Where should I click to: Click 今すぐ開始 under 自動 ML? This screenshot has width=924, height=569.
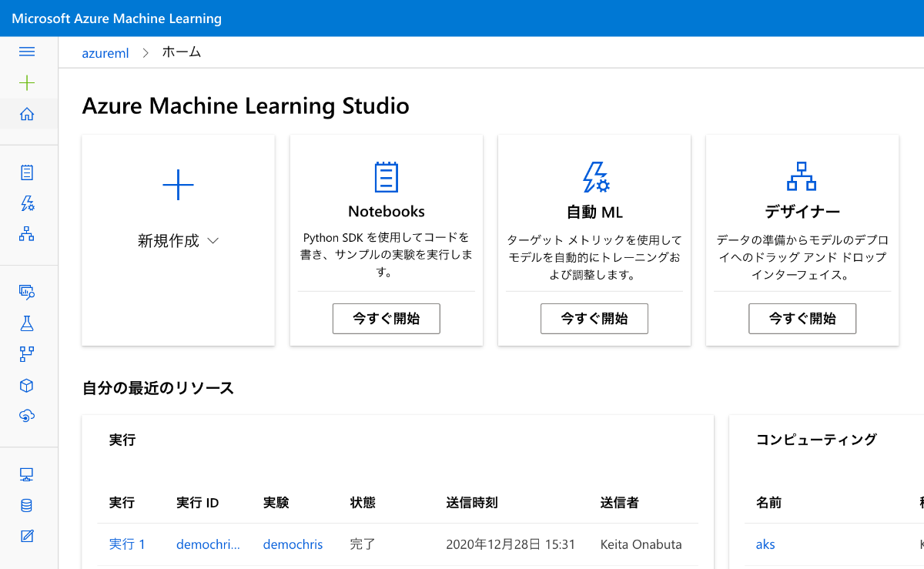click(594, 319)
